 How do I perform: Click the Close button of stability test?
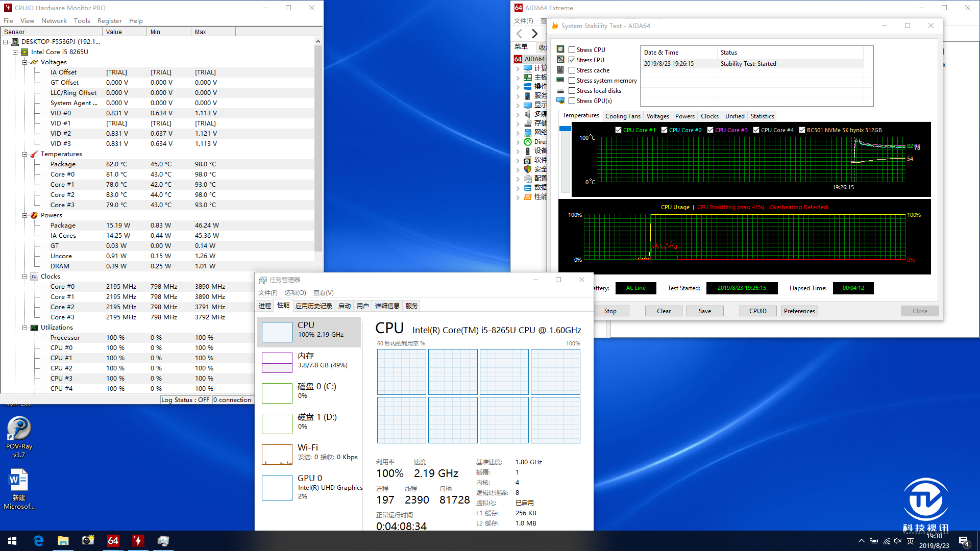[920, 311]
